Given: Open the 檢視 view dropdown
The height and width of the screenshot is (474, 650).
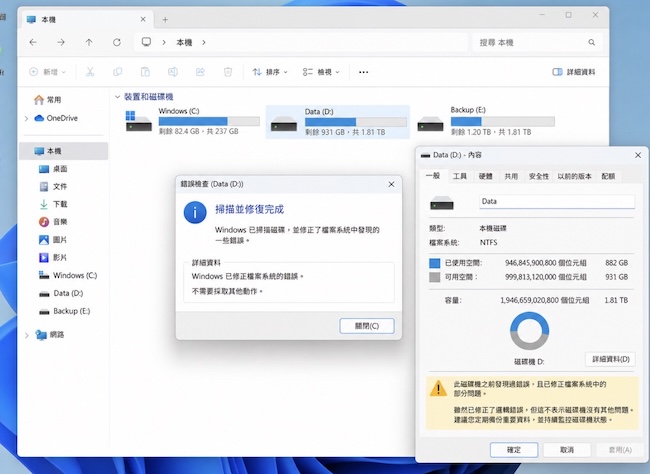Looking at the screenshot, I should (x=321, y=72).
